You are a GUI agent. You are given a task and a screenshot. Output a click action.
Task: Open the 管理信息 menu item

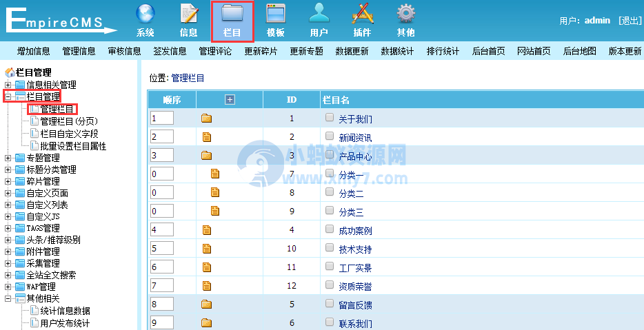pos(79,51)
